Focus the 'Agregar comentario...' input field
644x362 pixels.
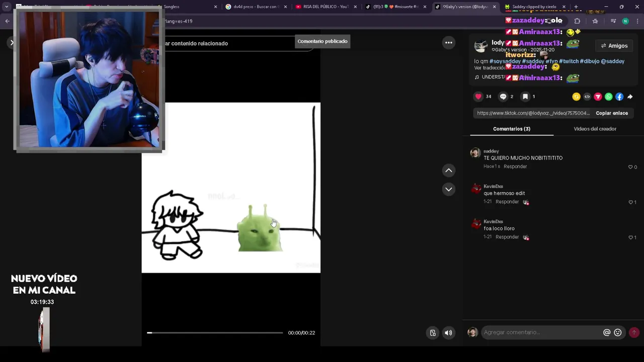542,332
